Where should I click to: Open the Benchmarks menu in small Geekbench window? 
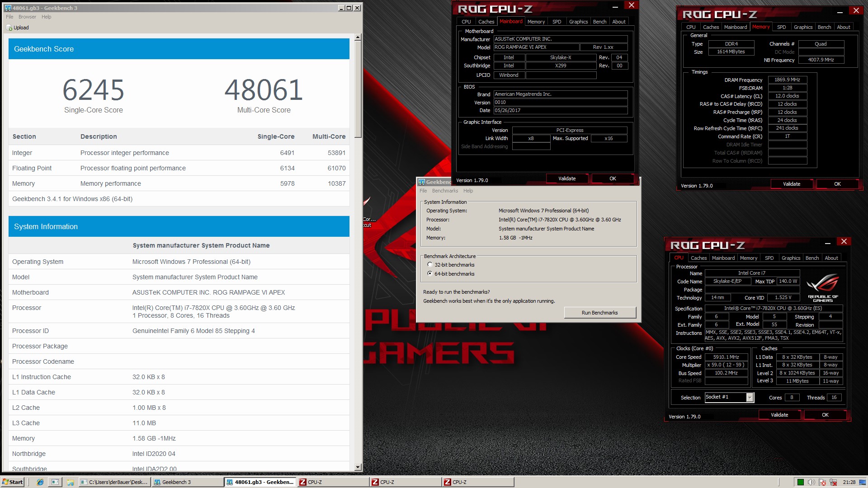[x=445, y=191]
